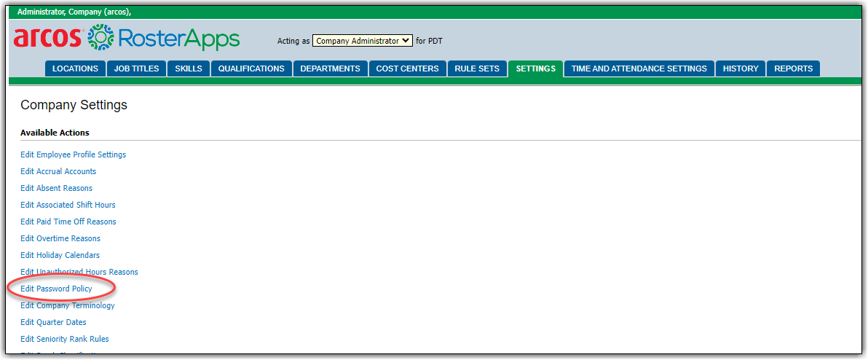Click Edit Seniority Rank Rules link

64,339
